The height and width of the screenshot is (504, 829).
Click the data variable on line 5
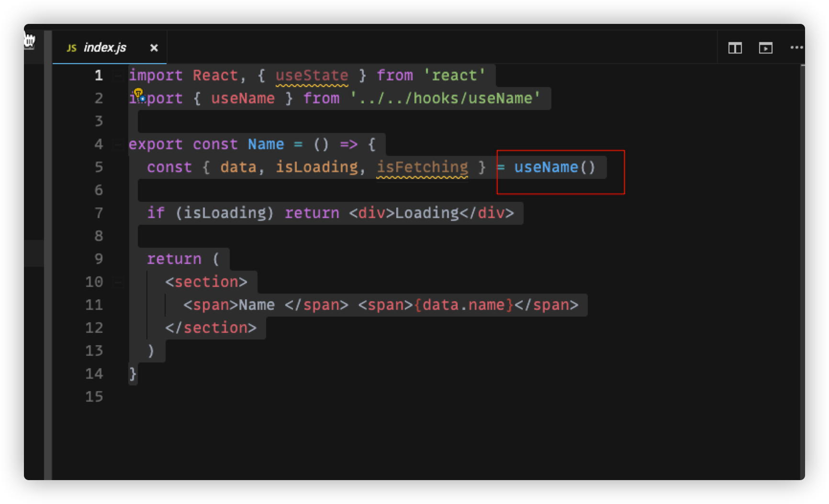(x=238, y=167)
